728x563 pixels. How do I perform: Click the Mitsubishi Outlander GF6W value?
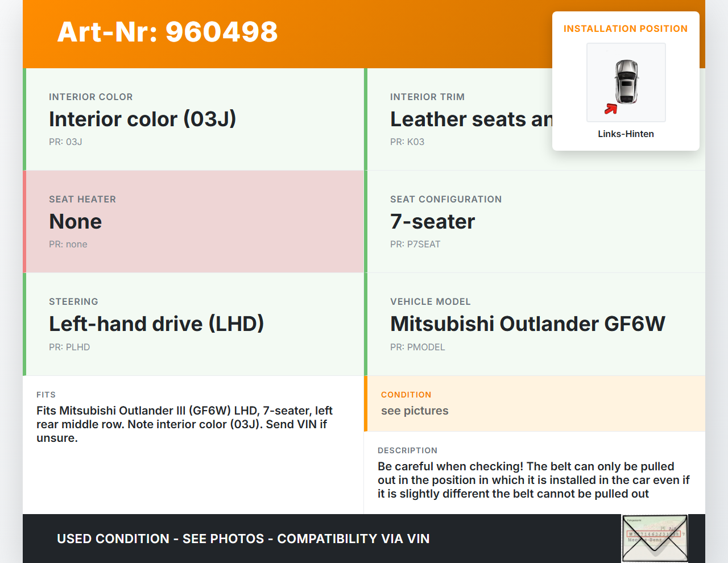(x=528, y=324)
